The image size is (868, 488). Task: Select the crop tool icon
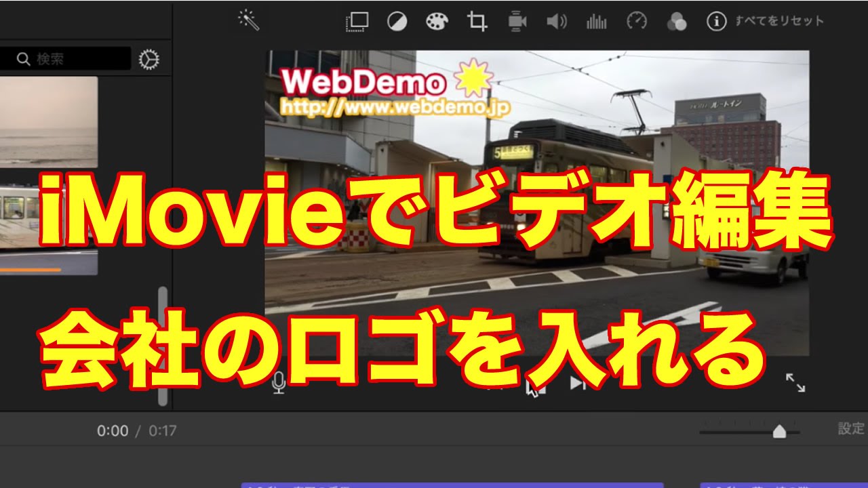click(477, 22)
